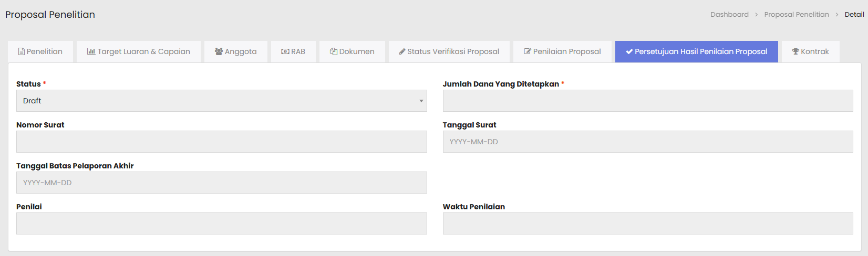Focus the Nomor Surat input field
Viewport: 868px width, 256px height.
[x=221, y=142]
